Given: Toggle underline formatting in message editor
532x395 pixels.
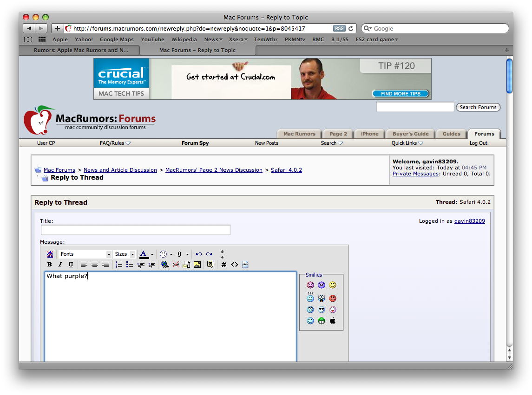Looking at the screenshot, I should click(x=71, y=265).
